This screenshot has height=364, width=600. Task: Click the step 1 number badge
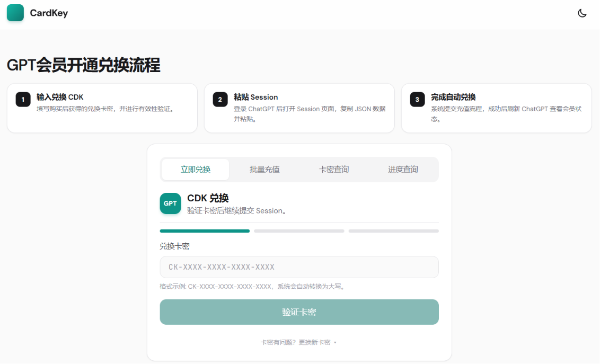[23, 100]
